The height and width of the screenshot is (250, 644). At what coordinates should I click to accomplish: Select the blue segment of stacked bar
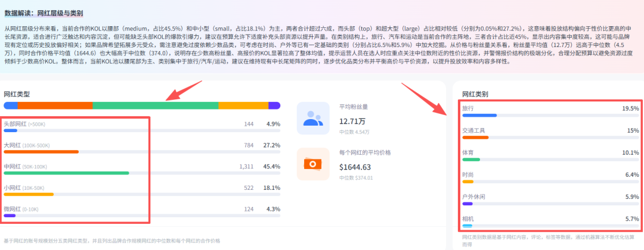(x=11, y=105)
